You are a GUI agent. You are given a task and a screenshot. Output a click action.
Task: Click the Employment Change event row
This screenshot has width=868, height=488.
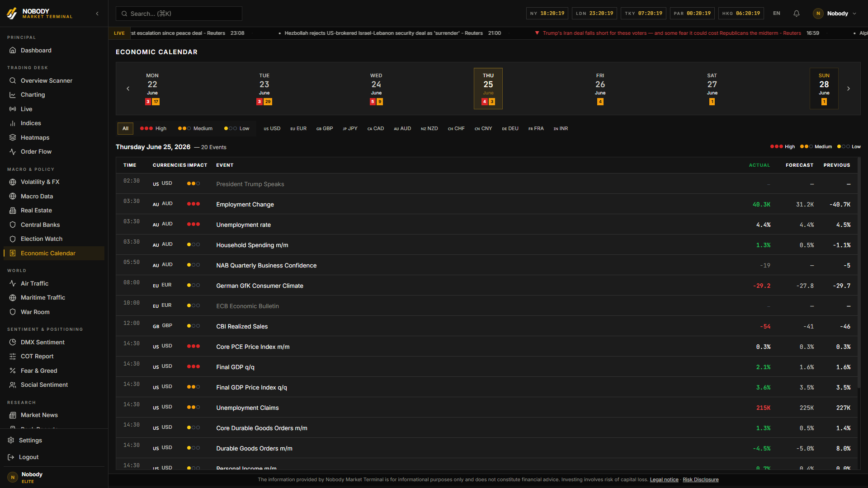(487, 204)
